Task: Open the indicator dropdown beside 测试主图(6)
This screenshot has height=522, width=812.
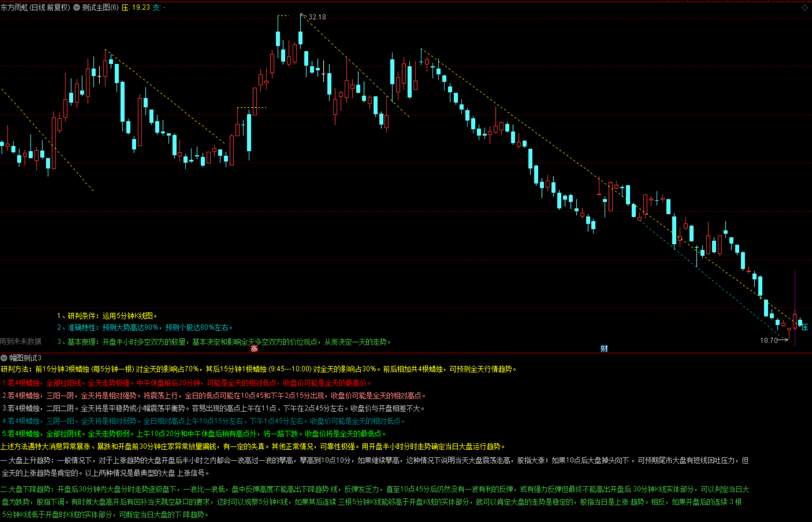Action: [77, 7]
